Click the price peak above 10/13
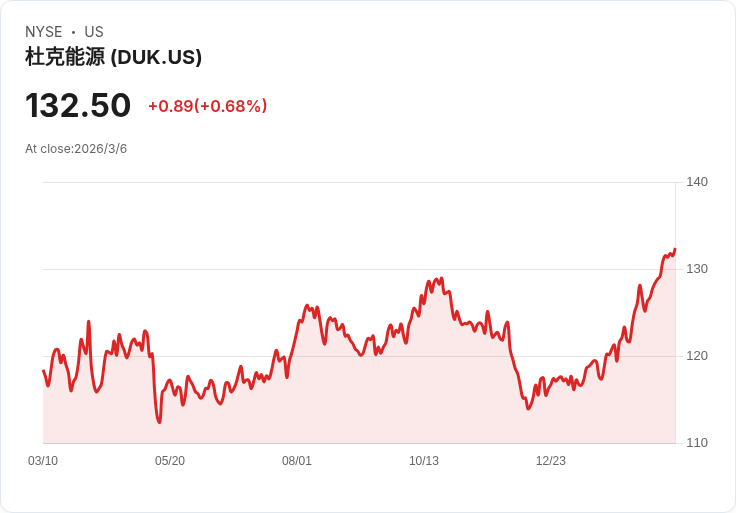 (441, 279)
